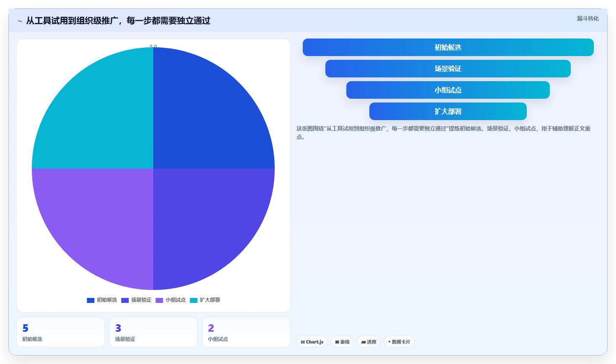Open the 小组试点 stat card showing 2
The width and height of the screenshot is (616, 364).
[246, 332]
